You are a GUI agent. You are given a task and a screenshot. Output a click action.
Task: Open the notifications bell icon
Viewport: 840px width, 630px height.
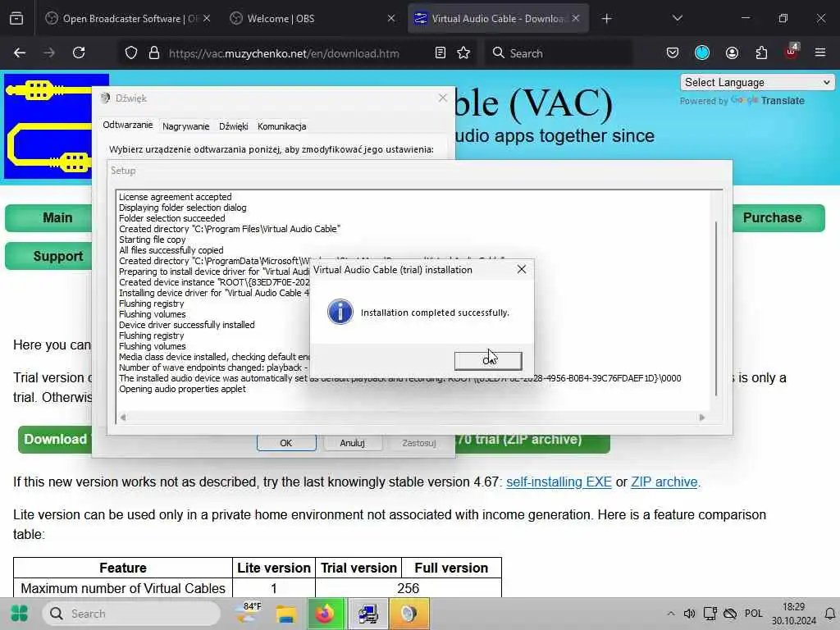coord(830,614)
